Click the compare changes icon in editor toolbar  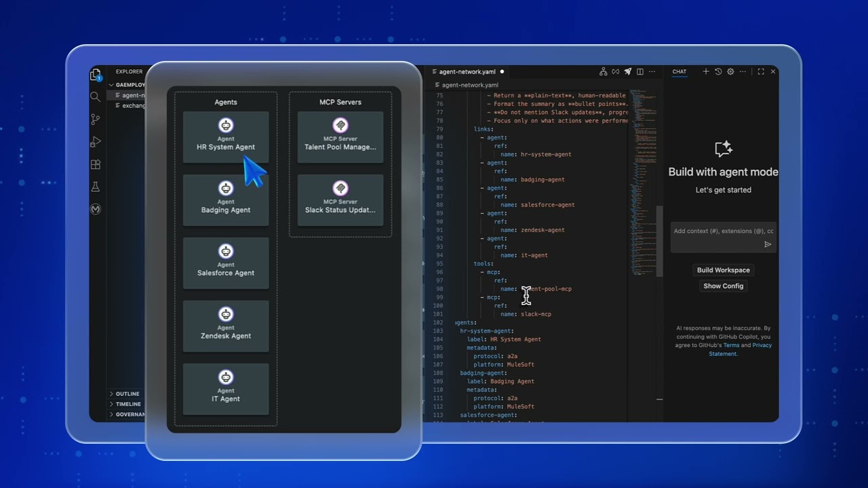(x=616, y=72)
